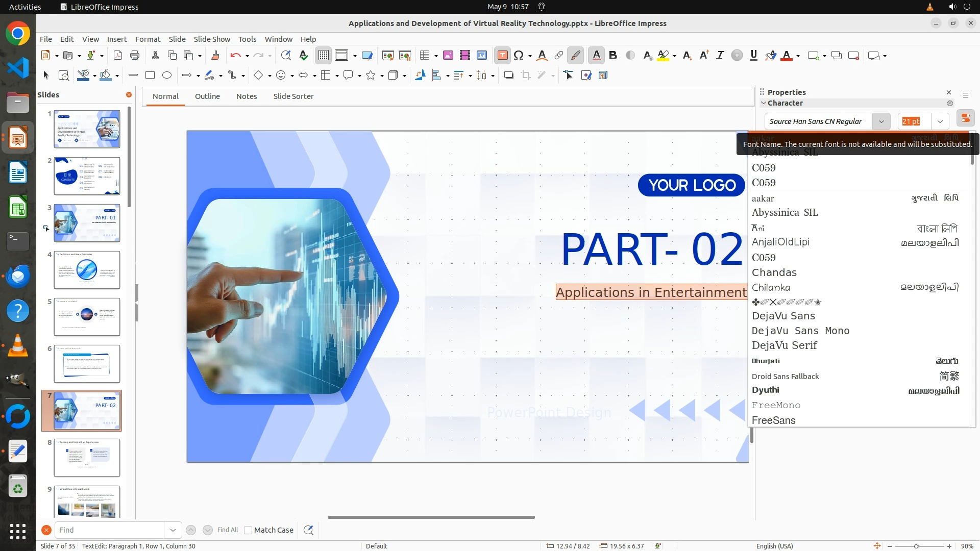The height and width of the screenshot is (551, 980).
Task: Click the Insert Special Character omega icon
Action: [x=519, y=56]
